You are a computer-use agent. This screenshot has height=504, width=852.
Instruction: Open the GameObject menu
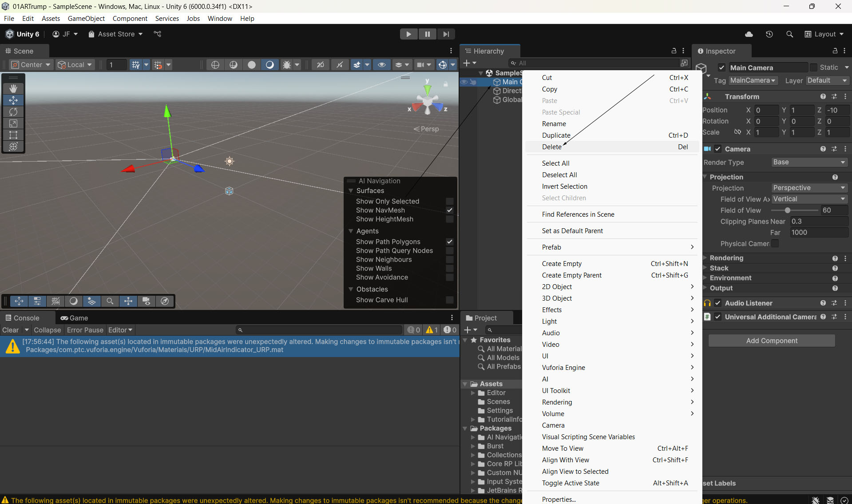pos(86,19)
